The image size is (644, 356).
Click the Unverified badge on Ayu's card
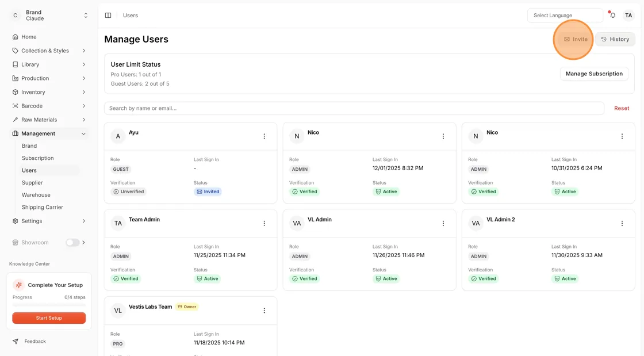pos(129,192)
